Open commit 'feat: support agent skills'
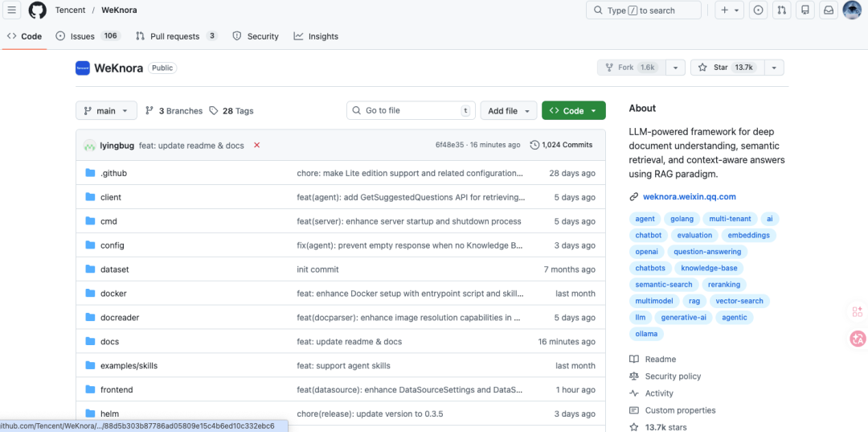868x432 pixels. (344, 366)
